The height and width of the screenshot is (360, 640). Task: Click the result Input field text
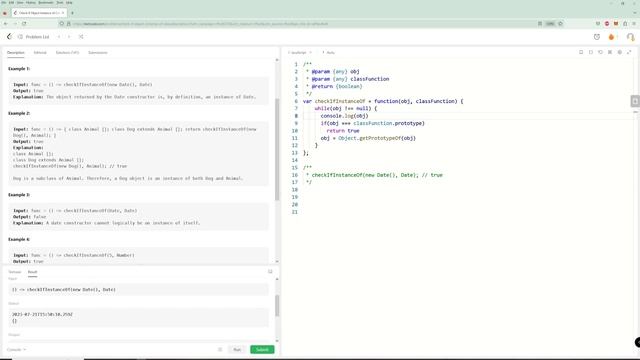coord(64,289)
